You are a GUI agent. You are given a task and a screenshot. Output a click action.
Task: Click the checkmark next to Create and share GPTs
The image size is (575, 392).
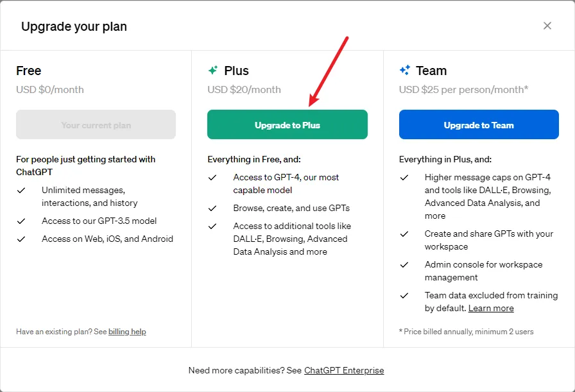[404, 234]
